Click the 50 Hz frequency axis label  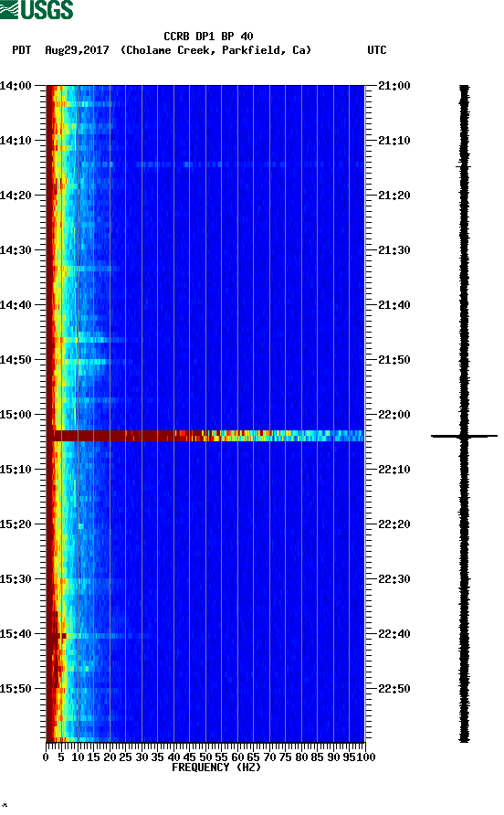coord(205,757)
